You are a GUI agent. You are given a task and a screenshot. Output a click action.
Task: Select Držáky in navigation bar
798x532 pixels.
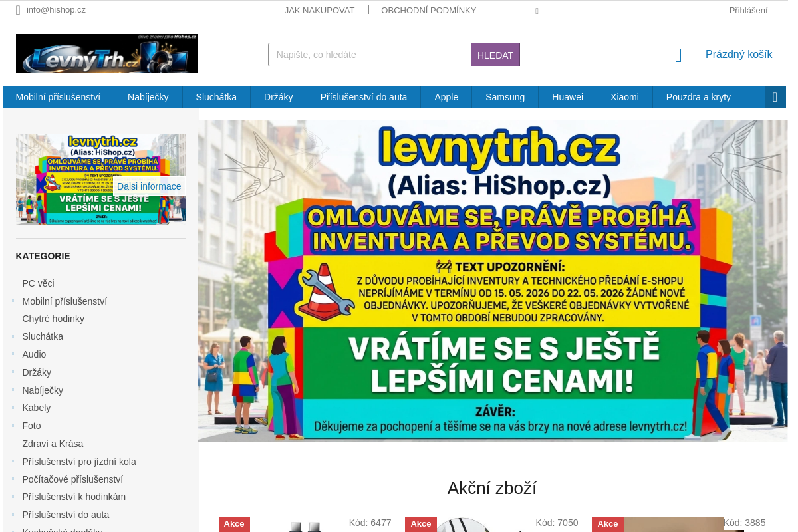(x=278, y=97)
